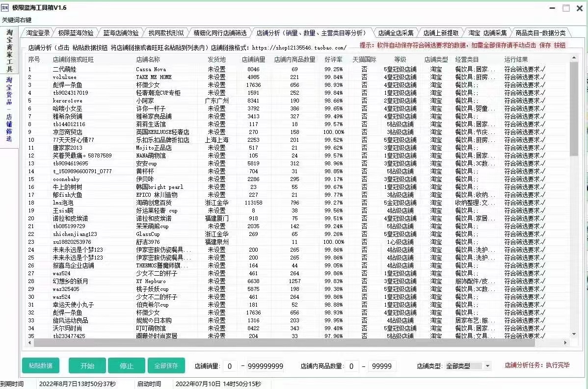
Task: Hit the 停止 button
Action: [127, 366]
